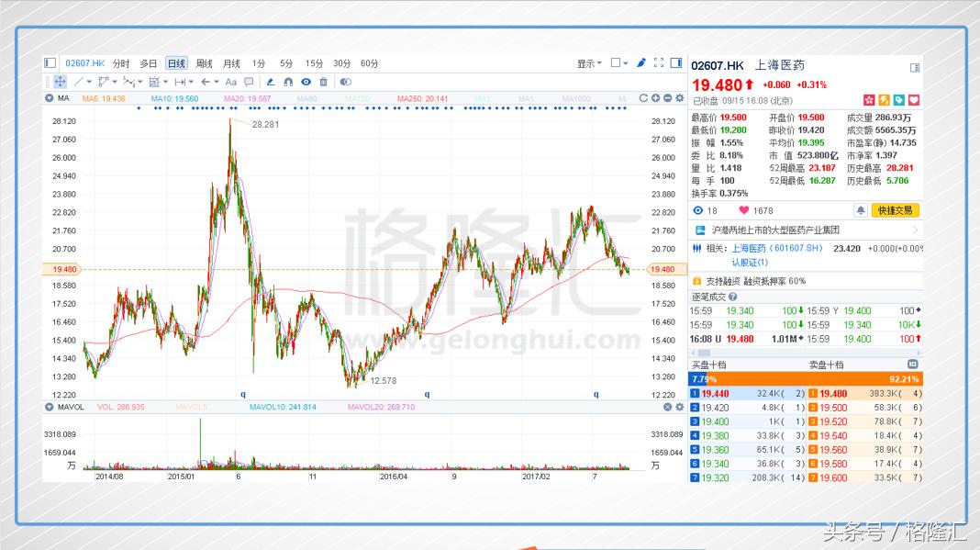Switch to 分时 intraday tab

121,63
